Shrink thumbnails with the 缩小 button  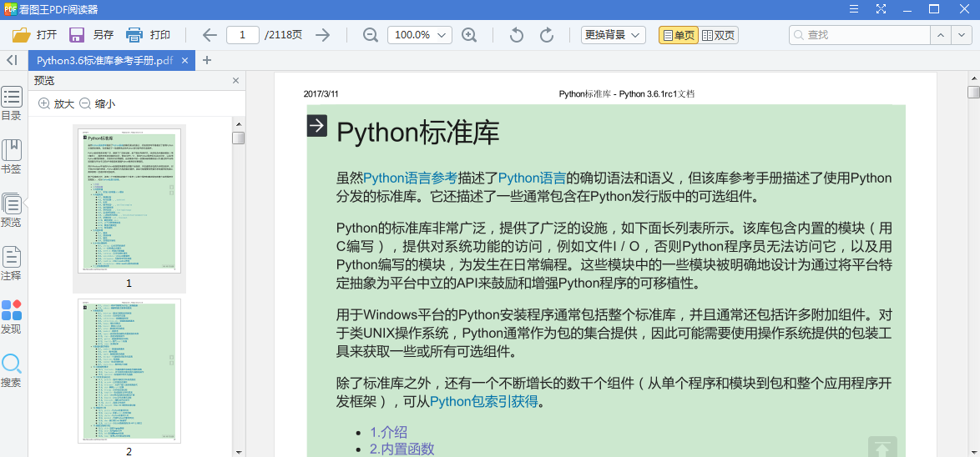(97, 104)
